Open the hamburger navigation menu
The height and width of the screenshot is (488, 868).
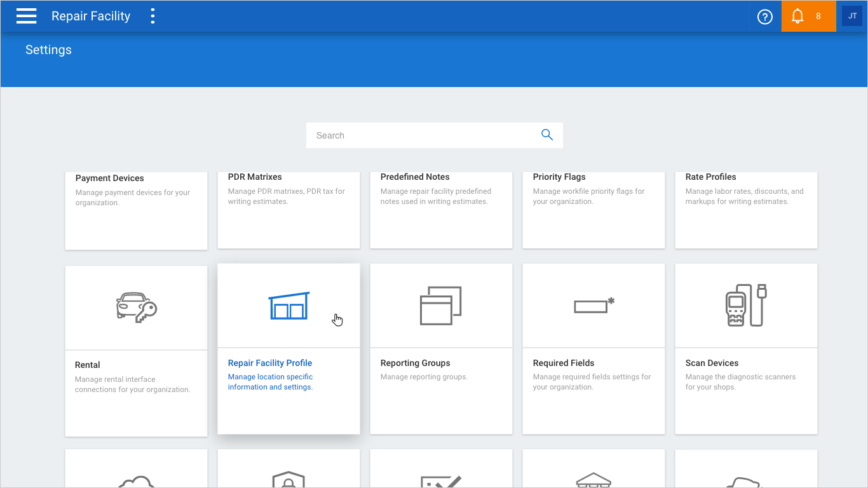tap(26, 17)
